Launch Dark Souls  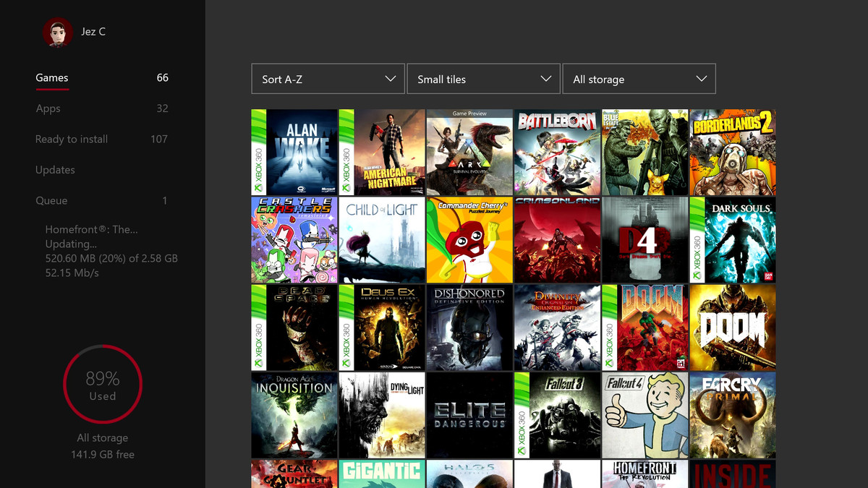[732, 239]
